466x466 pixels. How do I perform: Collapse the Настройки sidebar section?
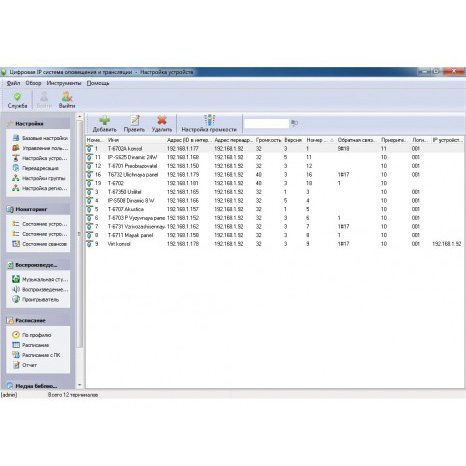[38, 124]
